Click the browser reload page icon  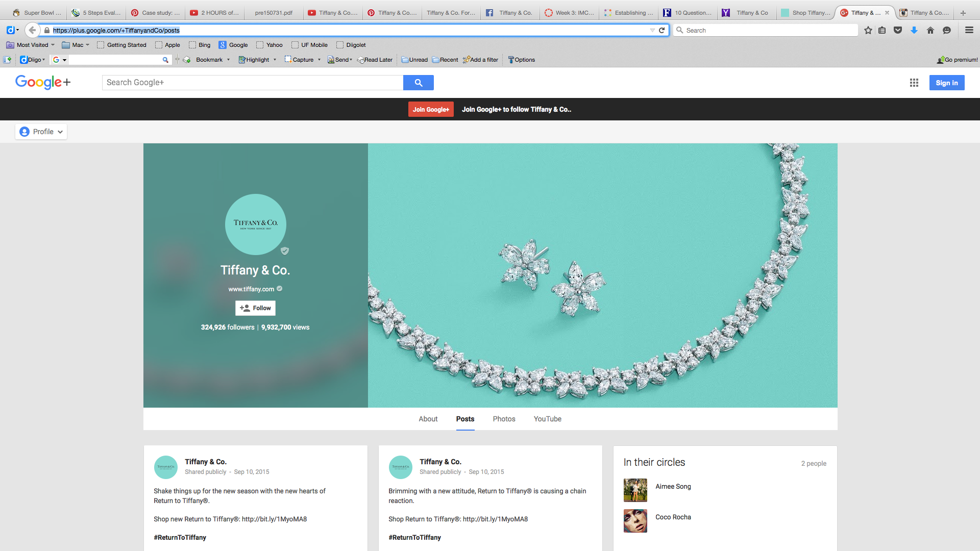coord(662,30)
